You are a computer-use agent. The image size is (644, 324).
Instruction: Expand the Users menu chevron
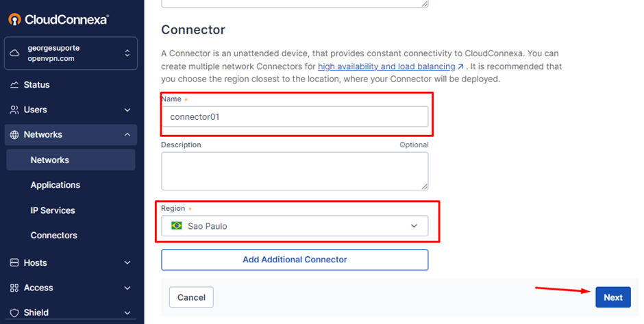tap(127, 110)
